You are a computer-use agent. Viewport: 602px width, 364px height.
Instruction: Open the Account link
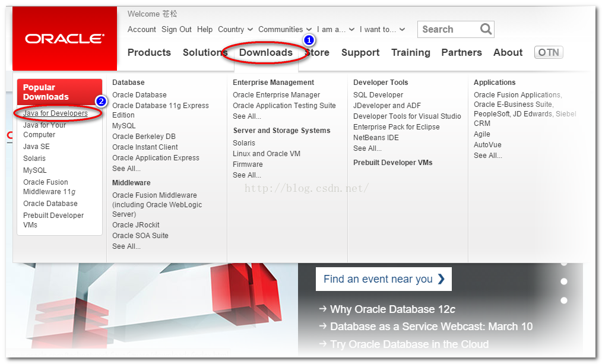point(142,29)
